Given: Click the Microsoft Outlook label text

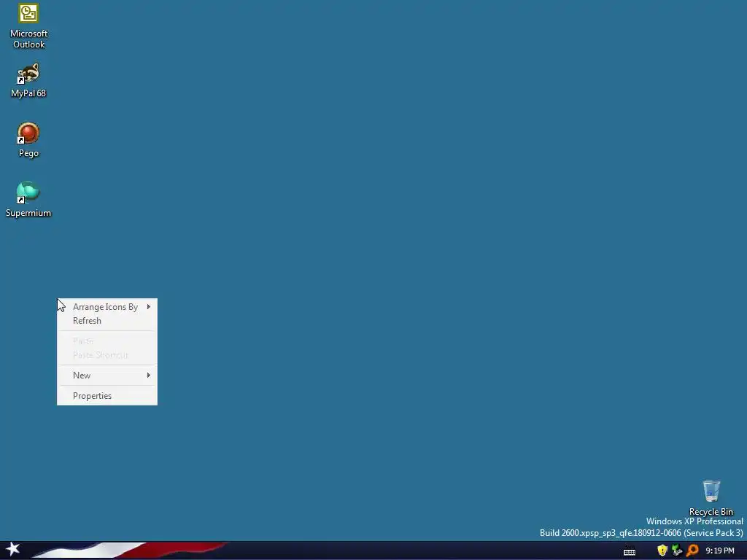Looking at the screenshot, I should click(x=28, y=39).
